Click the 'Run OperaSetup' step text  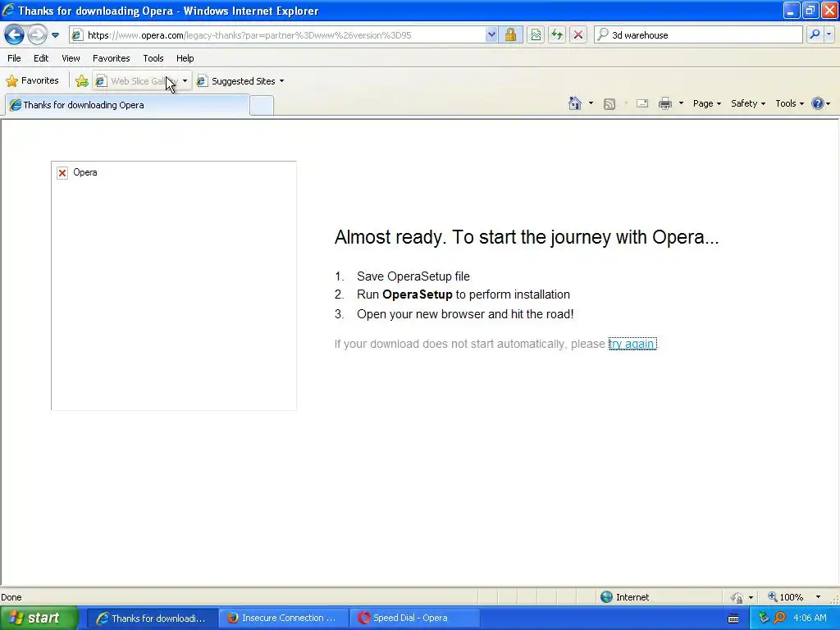463,294
